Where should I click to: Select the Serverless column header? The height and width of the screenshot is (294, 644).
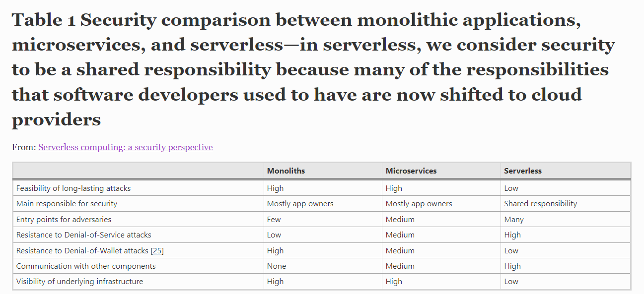523,171
